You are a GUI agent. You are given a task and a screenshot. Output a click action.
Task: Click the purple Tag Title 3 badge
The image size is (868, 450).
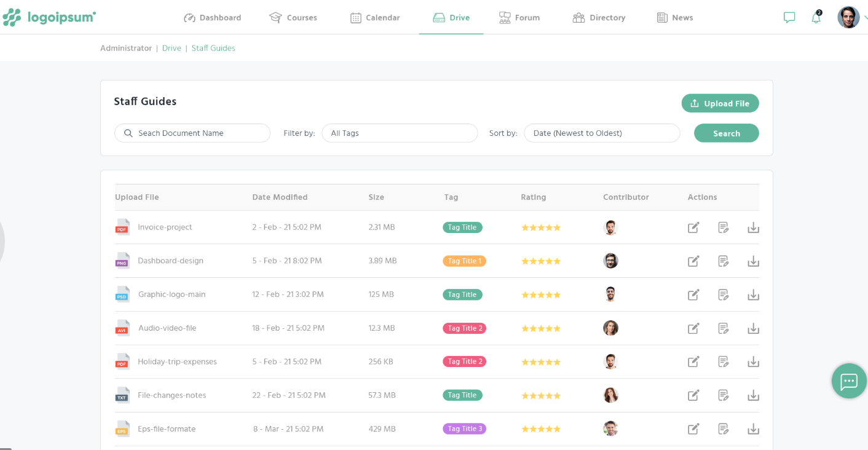pyautogui.click(x=464, y=428)
